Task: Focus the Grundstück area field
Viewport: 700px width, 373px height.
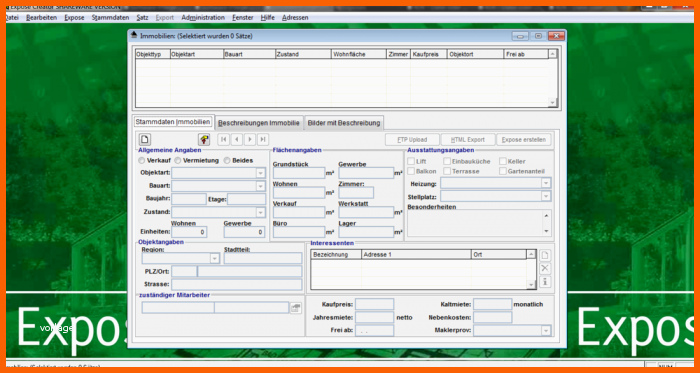Action: (299, 173)
